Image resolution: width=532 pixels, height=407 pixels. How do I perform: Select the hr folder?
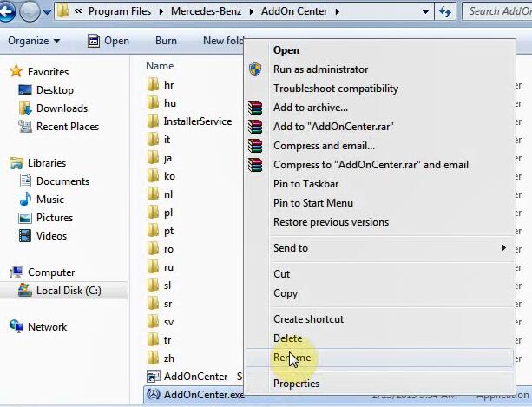[x=161, y=84]
